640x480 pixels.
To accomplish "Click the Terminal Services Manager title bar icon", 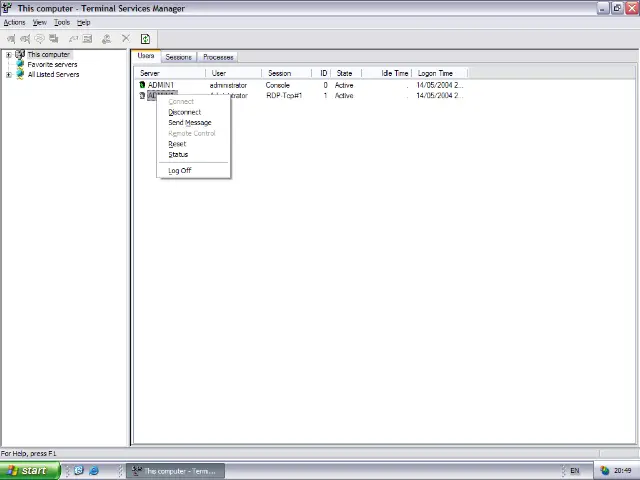I will pos(7,8).
